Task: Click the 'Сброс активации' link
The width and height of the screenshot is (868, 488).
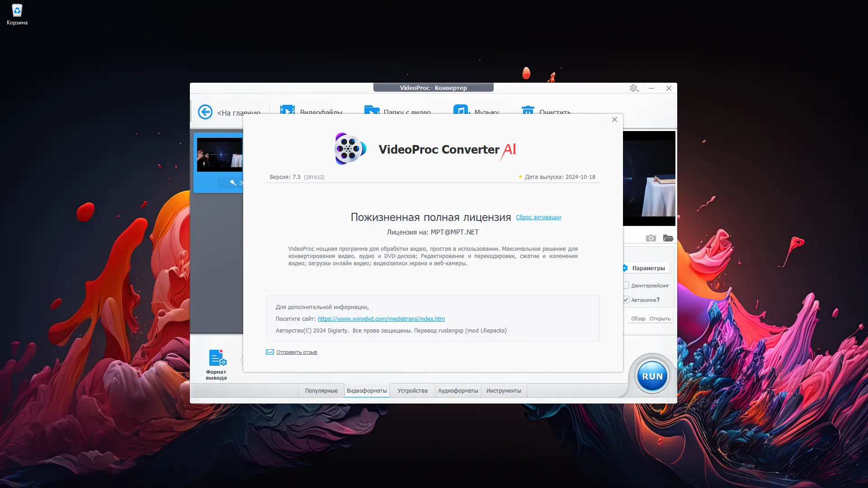Action: point(538,217)
